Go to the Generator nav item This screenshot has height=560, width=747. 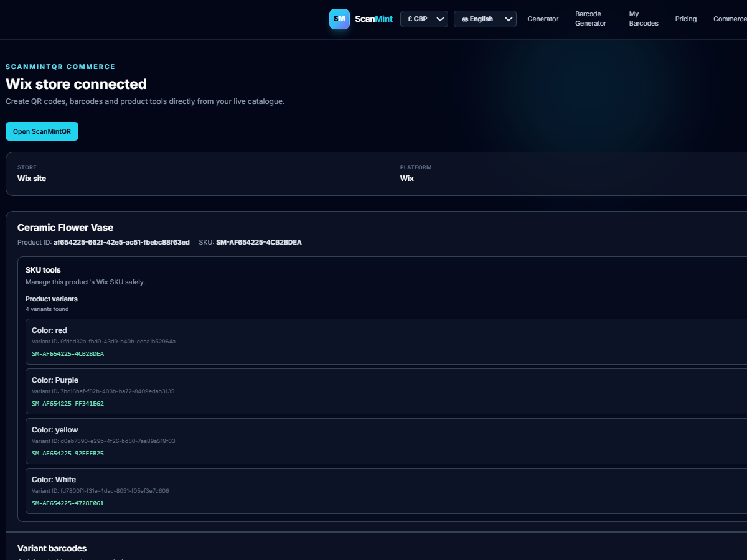pos(543,19)
